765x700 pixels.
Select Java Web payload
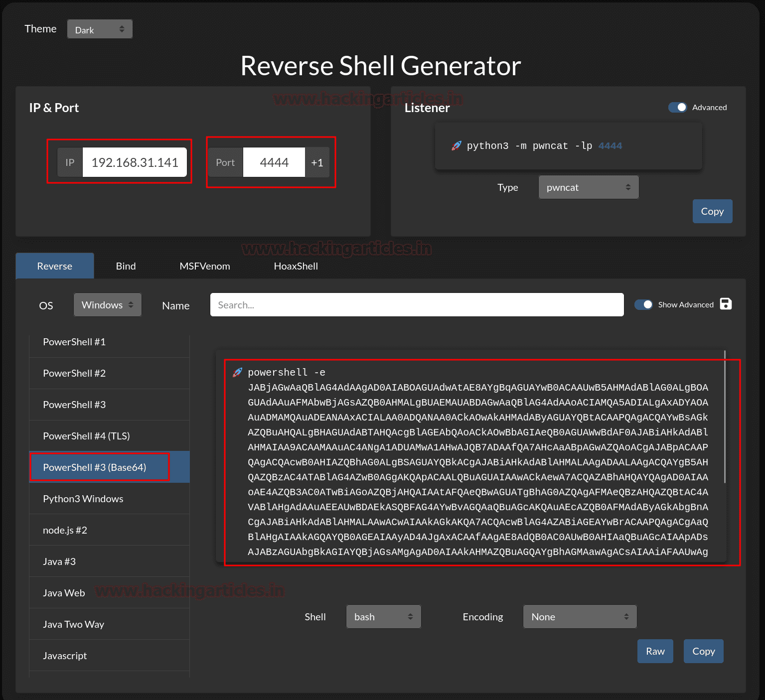tap(110, 593)
